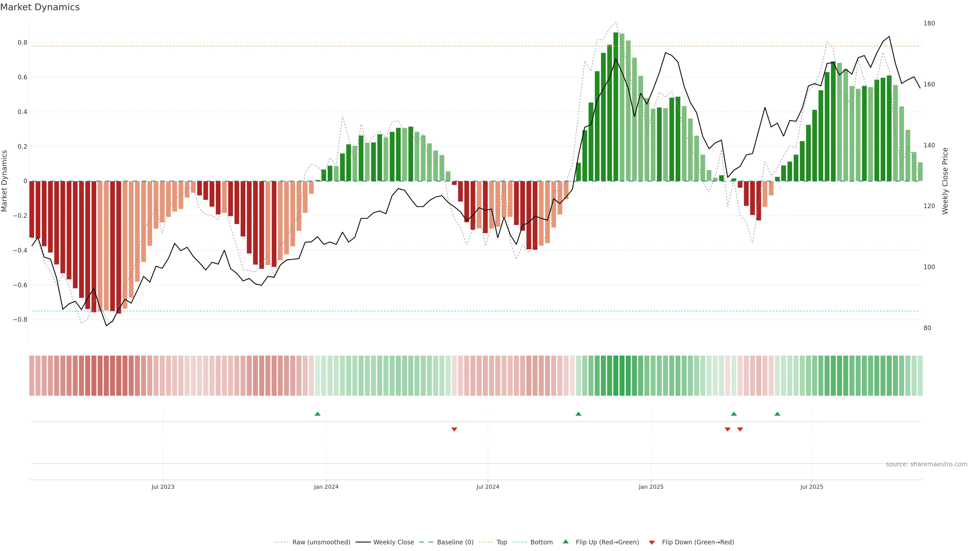Click the red flip-down marker before Jul 2024
The height and width of the screenshot is (551, 980).
(x=454, y=429)
